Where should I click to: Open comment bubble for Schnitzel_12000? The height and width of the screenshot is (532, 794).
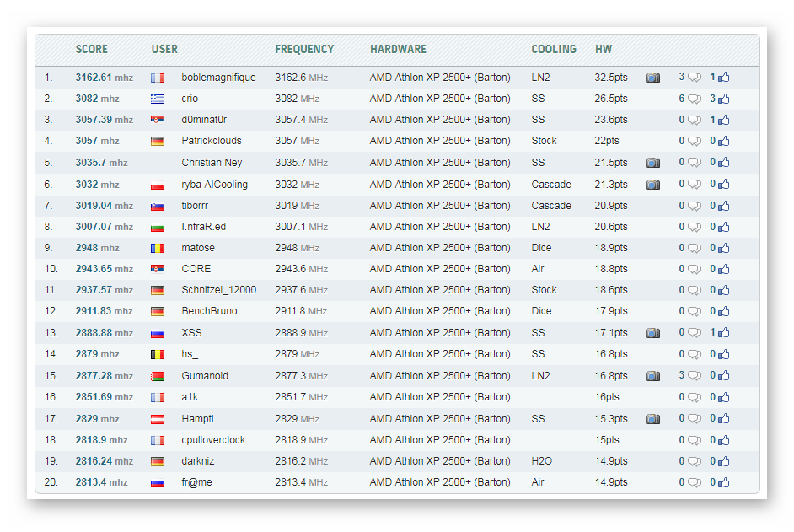(695, 290)
